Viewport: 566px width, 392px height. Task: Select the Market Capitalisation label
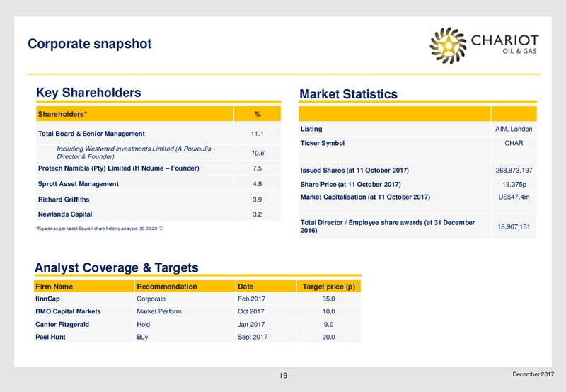(x=365, y=197)
